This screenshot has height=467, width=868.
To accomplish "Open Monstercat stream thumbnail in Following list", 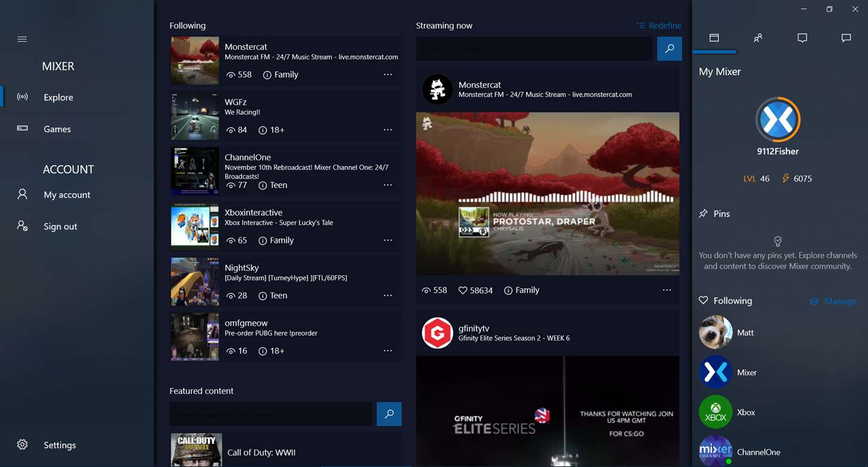I will [x=195, y=61].
